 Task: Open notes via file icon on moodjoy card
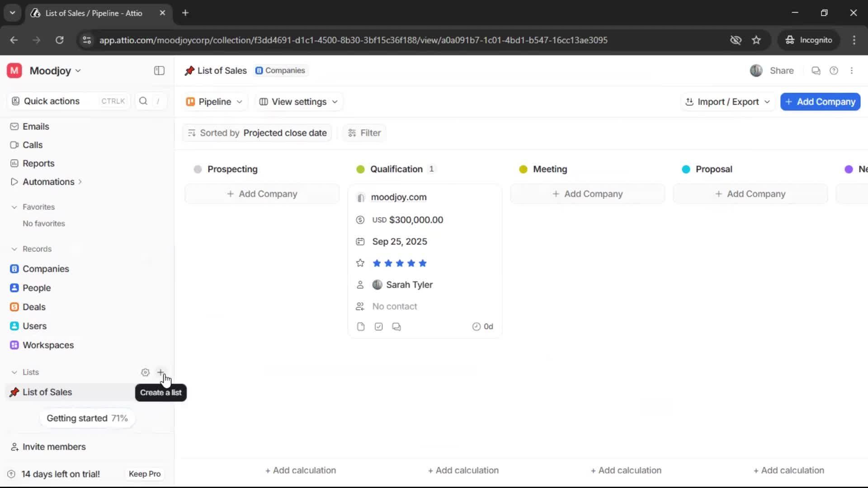click(361, 326)
